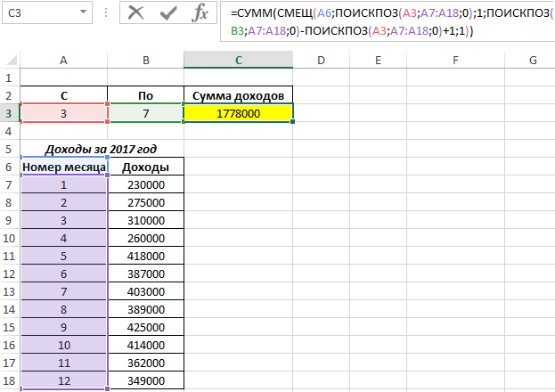
Task: Select column C header
Action: [238, 60]
